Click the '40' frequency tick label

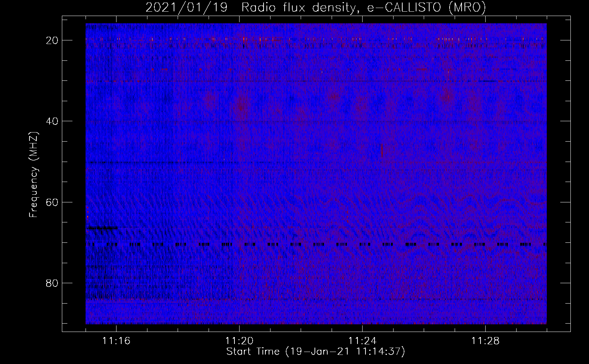tap(52, 121)
